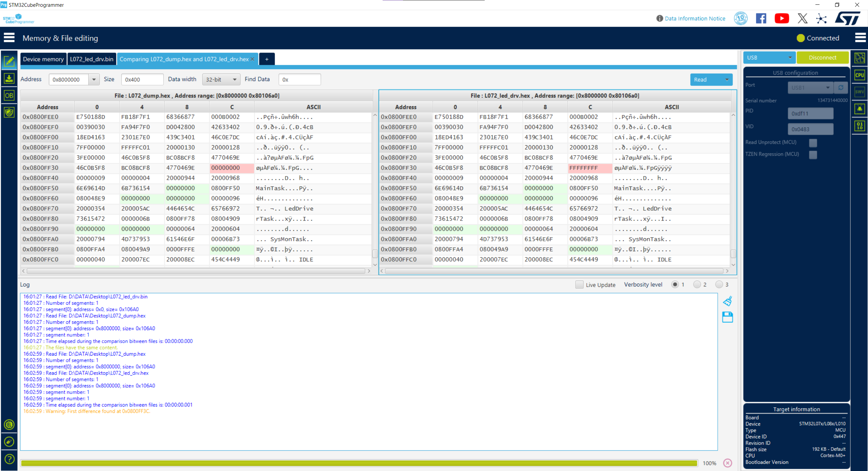Open the Data width dropdown
868x471 pixels.
pos(221,79)
